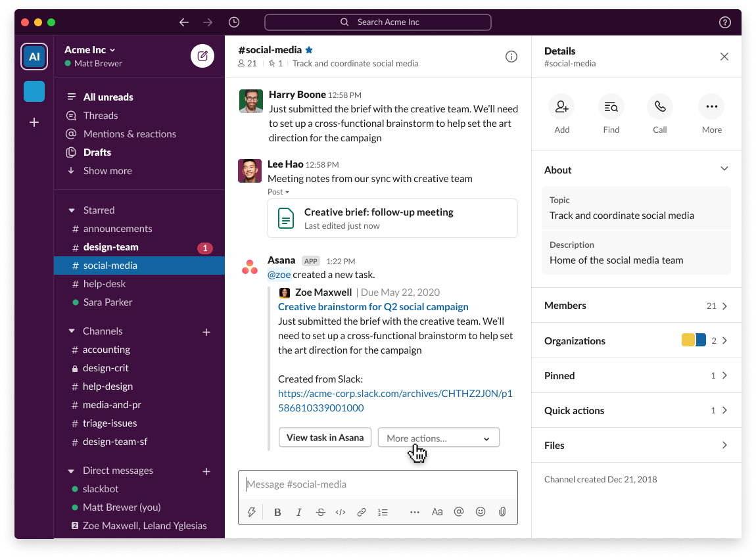The image size is (756, 558).
Task: Select the AI workspace icon
Action: pyautogui.click(x=34, y=57)
